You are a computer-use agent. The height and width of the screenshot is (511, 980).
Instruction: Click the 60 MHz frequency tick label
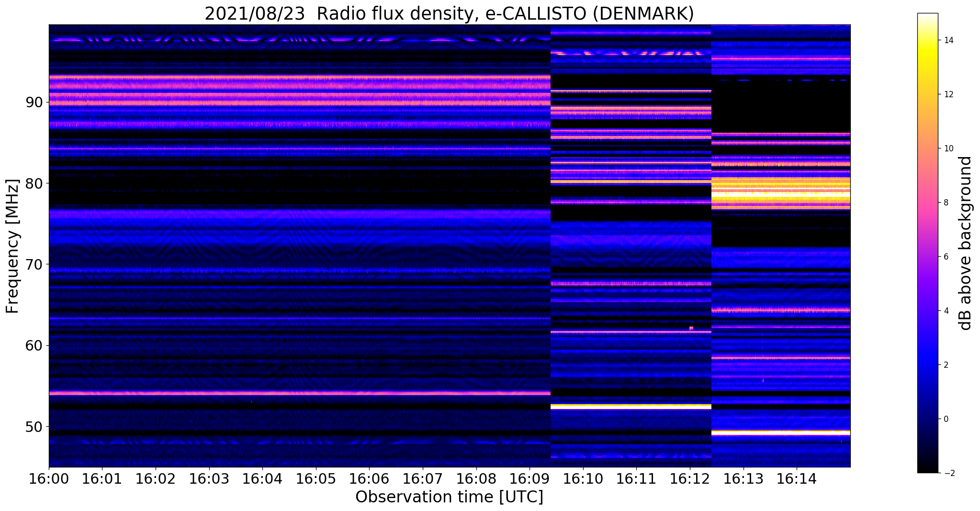tap(35, 345)
